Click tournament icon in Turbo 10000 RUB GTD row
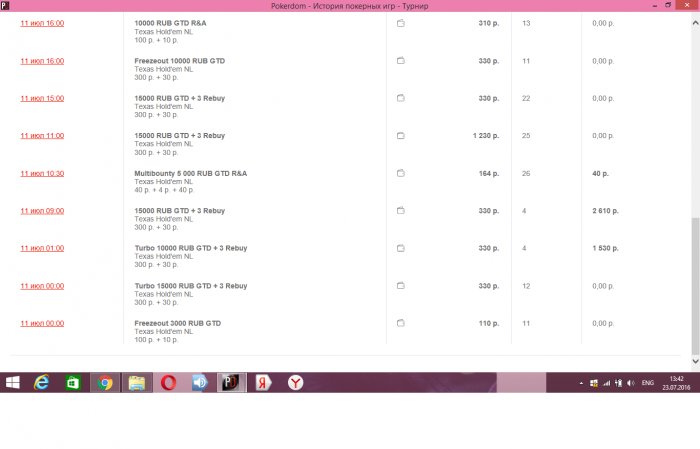The height and width of the screenshot is (449, 700). (400, 248)
